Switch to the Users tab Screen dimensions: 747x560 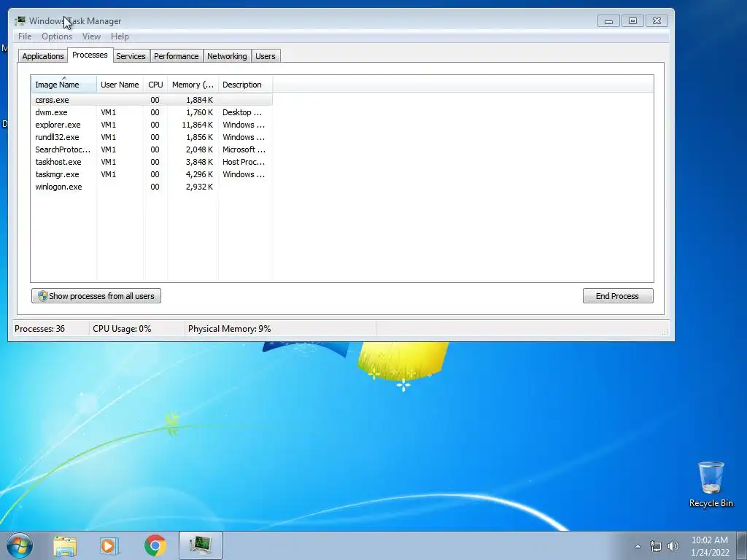266,56
